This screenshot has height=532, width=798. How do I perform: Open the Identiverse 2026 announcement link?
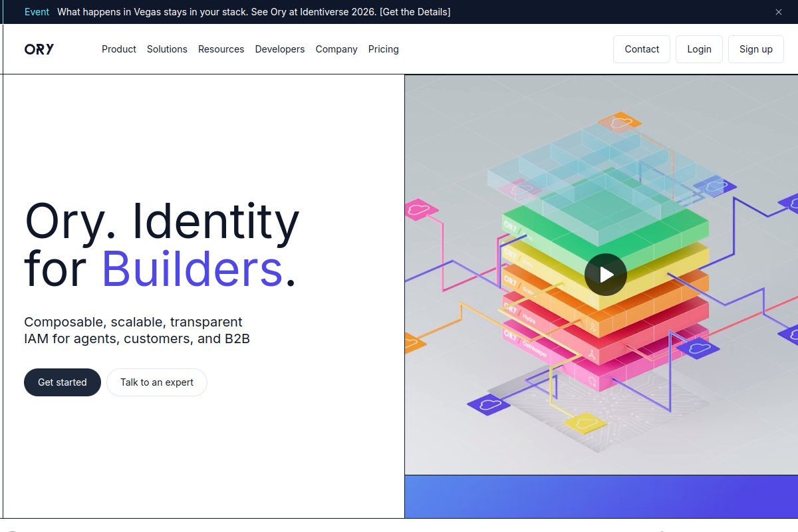click(x=253, y=12)
